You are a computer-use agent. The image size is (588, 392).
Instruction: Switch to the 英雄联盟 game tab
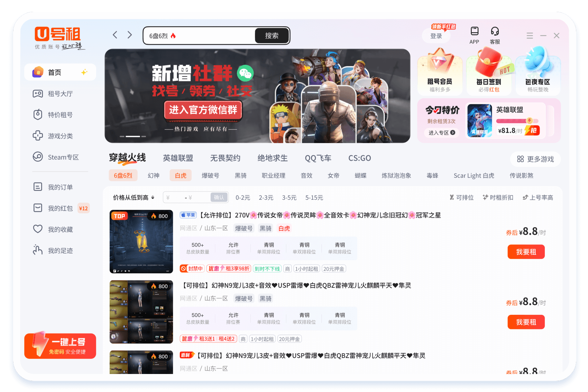pos(178,158)
